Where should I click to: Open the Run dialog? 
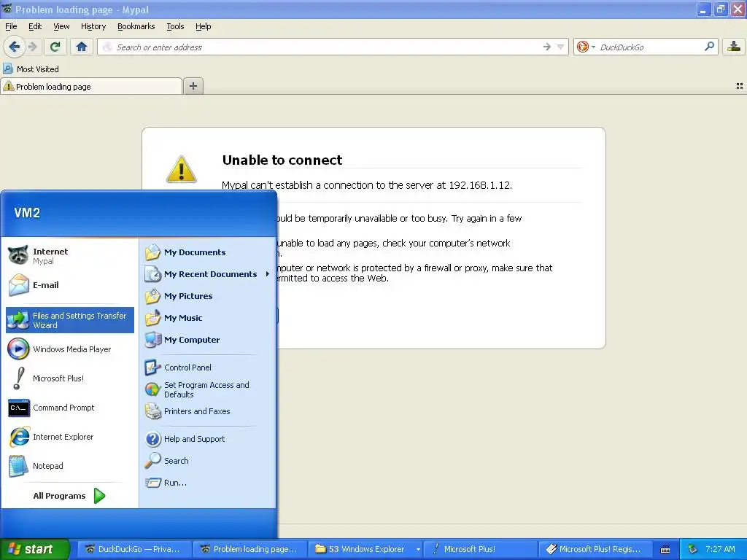[x=207, y=483]
